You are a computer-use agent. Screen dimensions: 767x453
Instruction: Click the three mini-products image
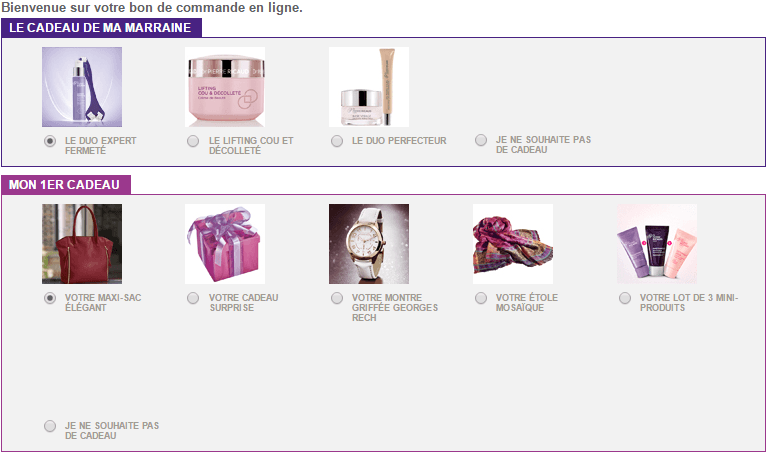(656, 244)
